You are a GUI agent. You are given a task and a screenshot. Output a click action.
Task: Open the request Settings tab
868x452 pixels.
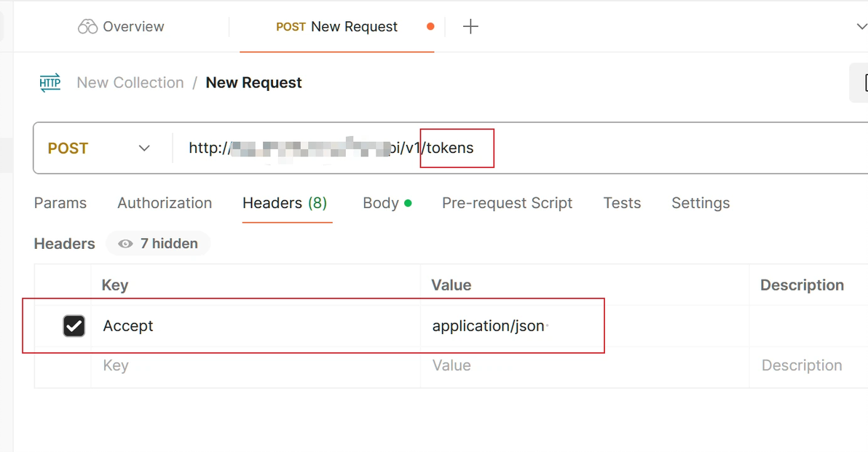click(701, 203)
